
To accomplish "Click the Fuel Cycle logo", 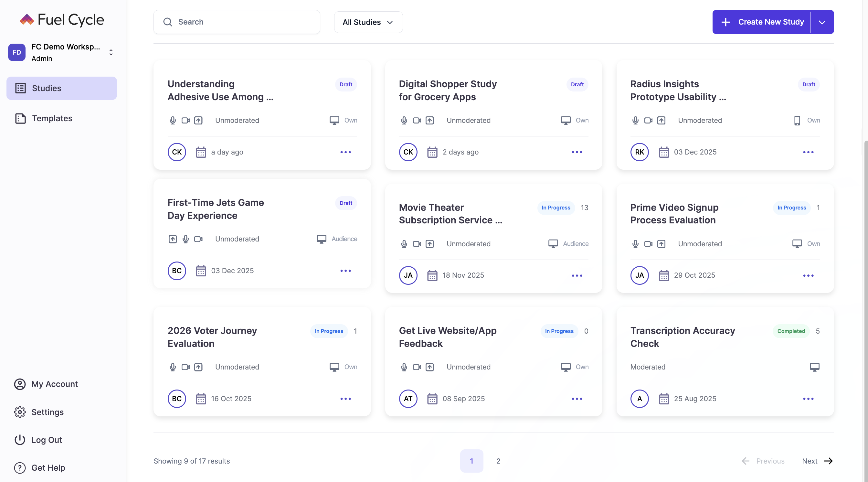I will (62, 20).
